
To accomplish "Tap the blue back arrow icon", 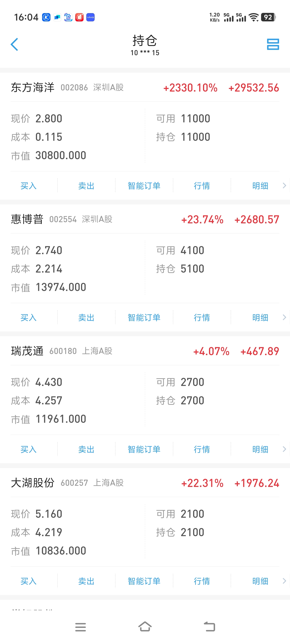I will tap(14, 44).
